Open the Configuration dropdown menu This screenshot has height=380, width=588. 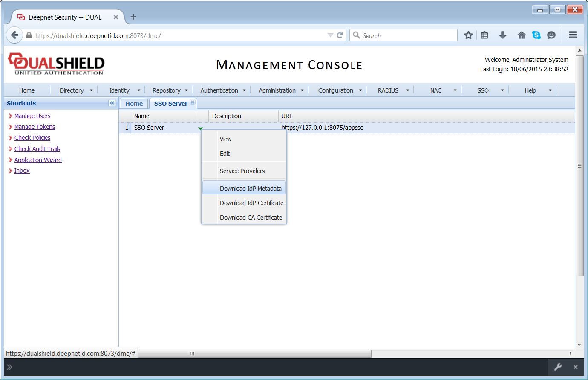[x=340, y=90]
